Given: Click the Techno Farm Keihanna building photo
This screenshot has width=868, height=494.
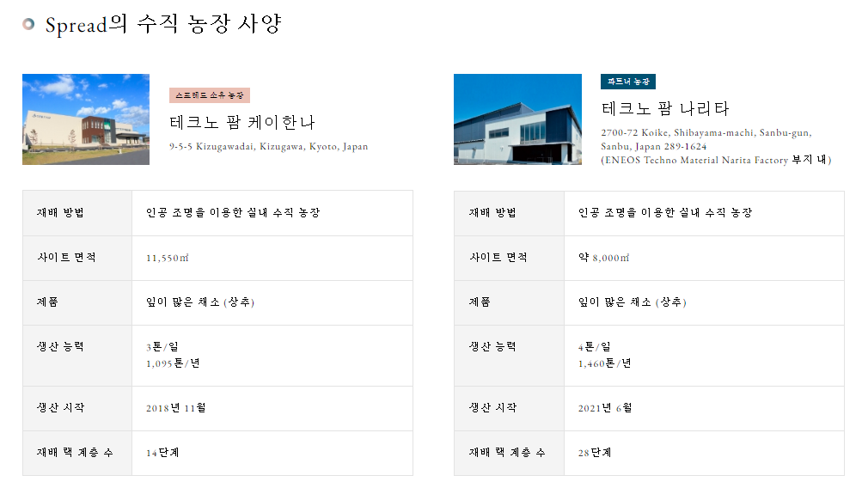Looking at the screenshot, I should click(86, 119).
